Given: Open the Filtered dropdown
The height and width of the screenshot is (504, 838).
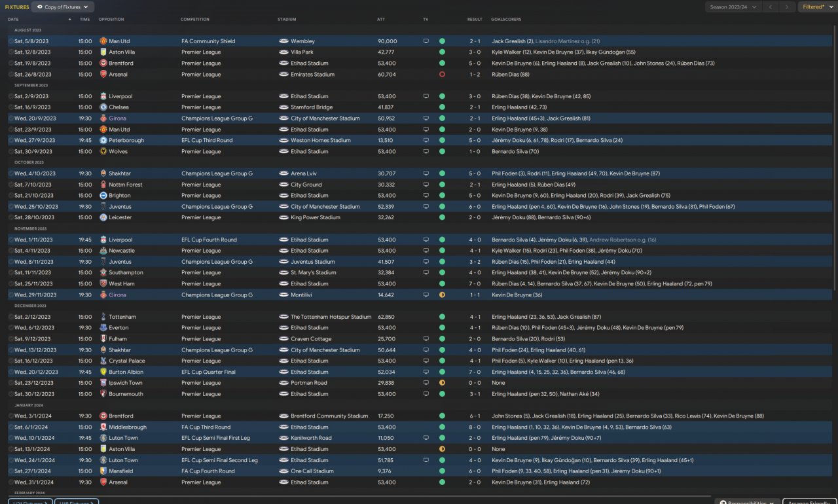Looking at the screenshot, I should tap(816, 7).
